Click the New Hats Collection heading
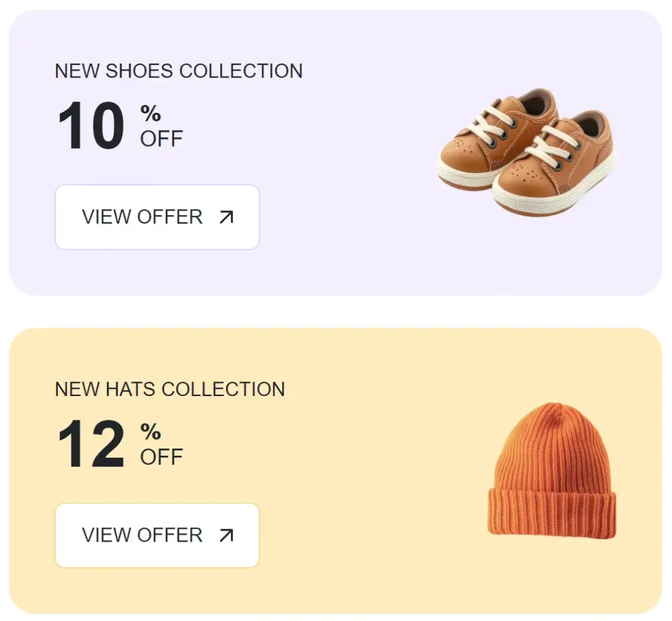This screenshot has height=621, width=672. 170,389
